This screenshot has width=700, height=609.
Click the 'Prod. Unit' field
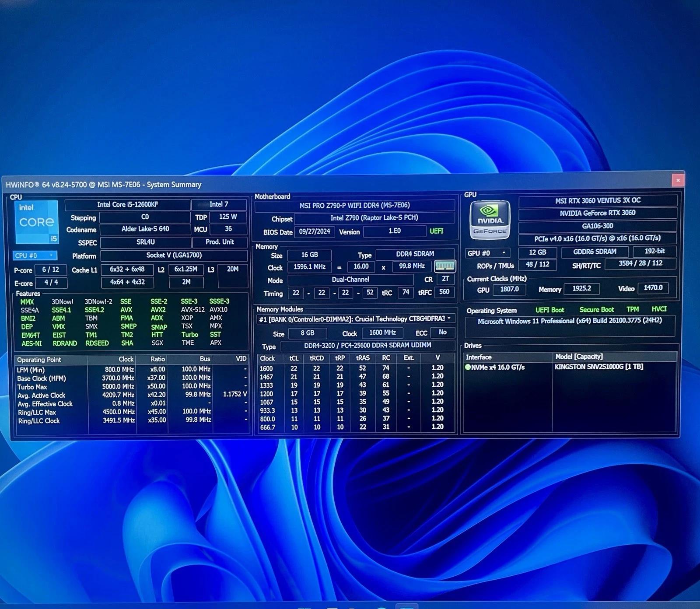[220, 242]
